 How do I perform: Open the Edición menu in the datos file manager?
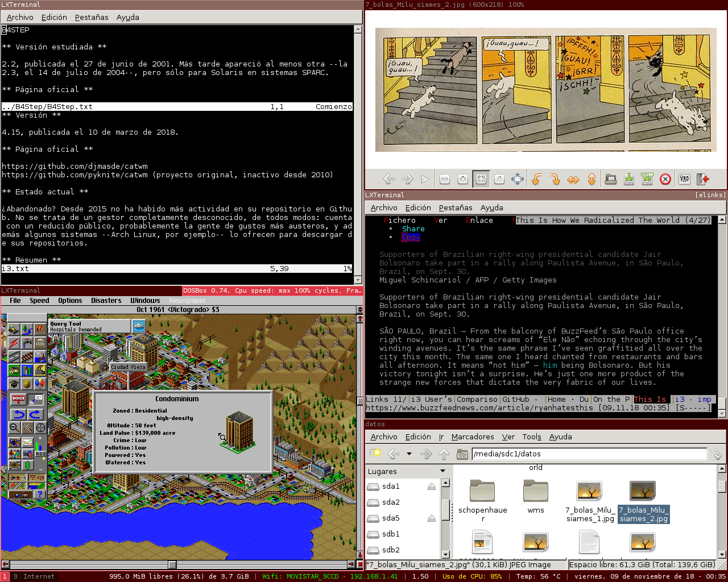[x=418, y=437]
